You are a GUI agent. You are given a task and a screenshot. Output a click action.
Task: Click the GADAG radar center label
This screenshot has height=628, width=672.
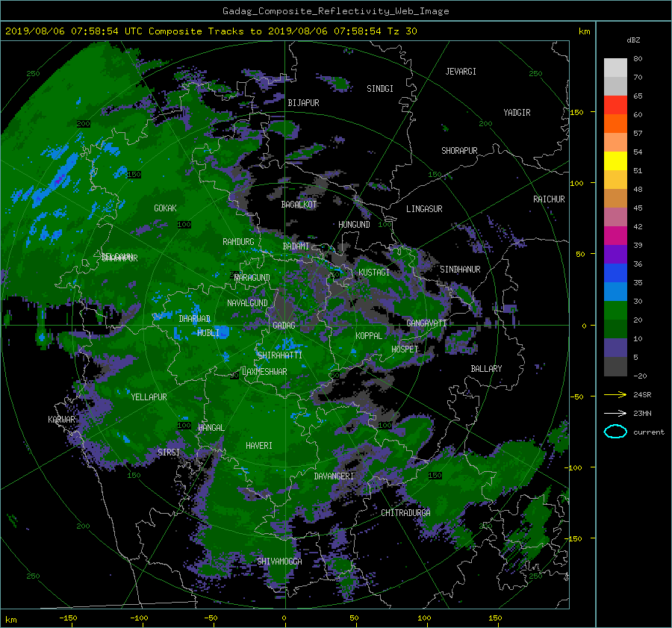coord(284,326)
